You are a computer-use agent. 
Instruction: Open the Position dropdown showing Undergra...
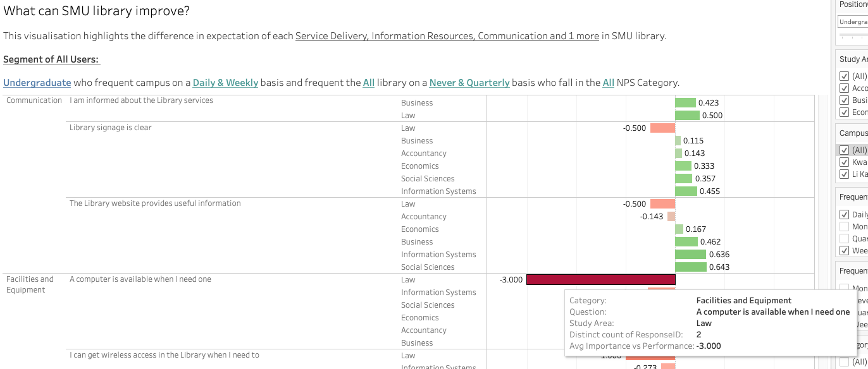(x=853, y=22)
